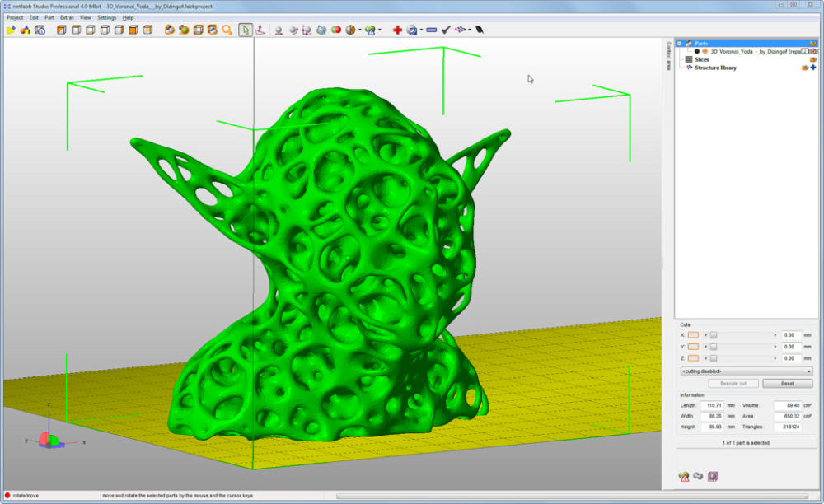Click the red cross repair tool
The width and height of the screenshot is (824, 504).
397,30
